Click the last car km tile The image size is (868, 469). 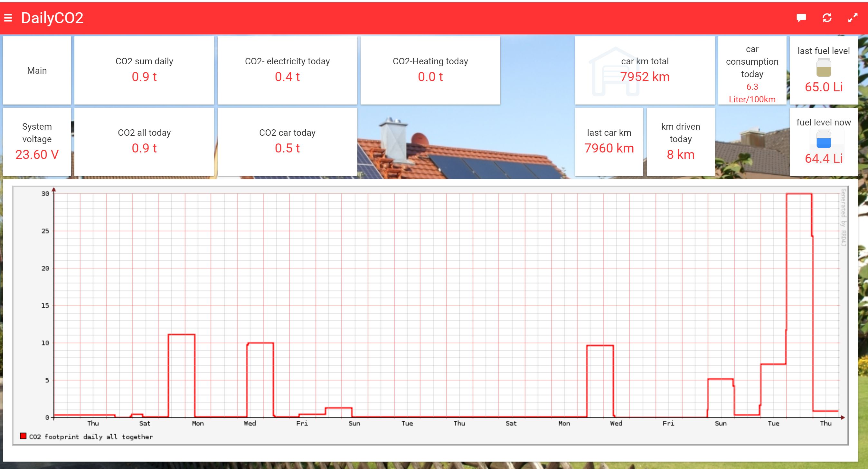(609, 142)
